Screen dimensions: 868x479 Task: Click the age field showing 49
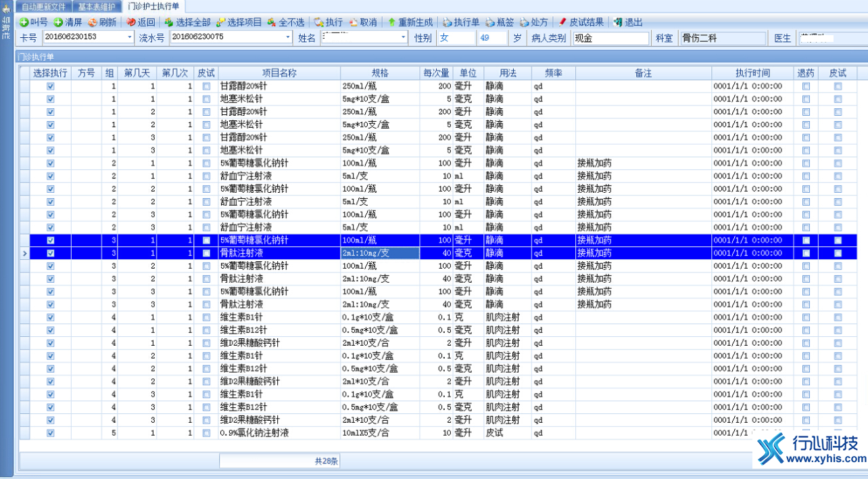tap(493, 38)
